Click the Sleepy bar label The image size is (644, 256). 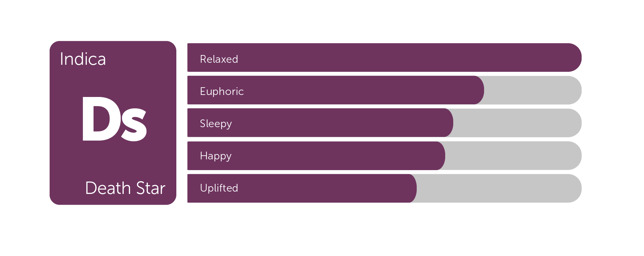216,123
